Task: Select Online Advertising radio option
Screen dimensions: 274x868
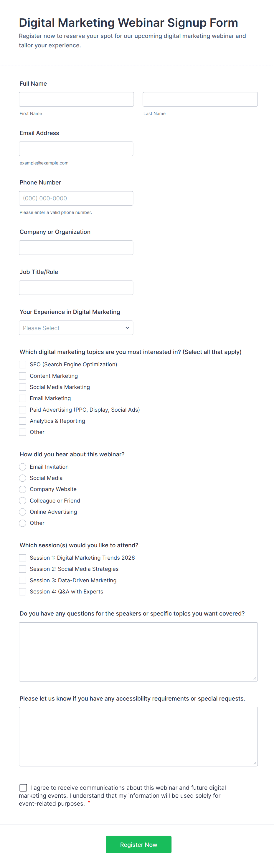Action: 22,512
